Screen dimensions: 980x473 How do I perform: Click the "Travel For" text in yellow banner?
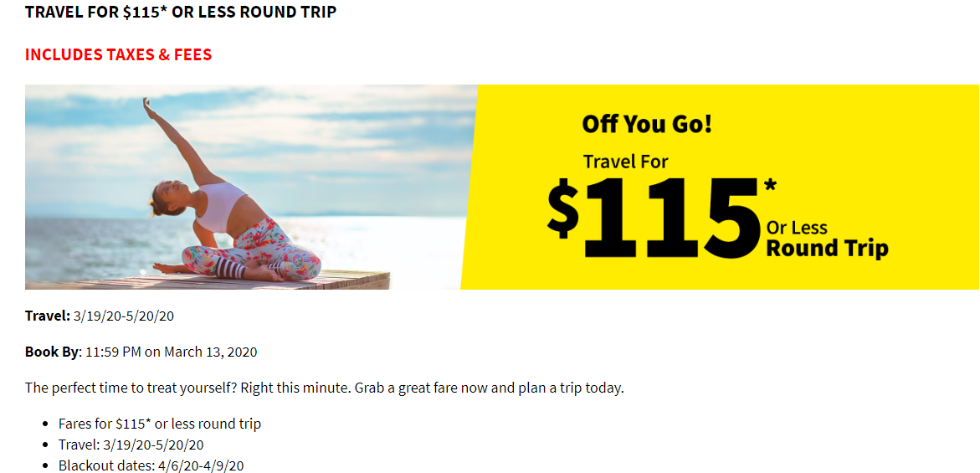pyautogui.click(x=626, y=162)
